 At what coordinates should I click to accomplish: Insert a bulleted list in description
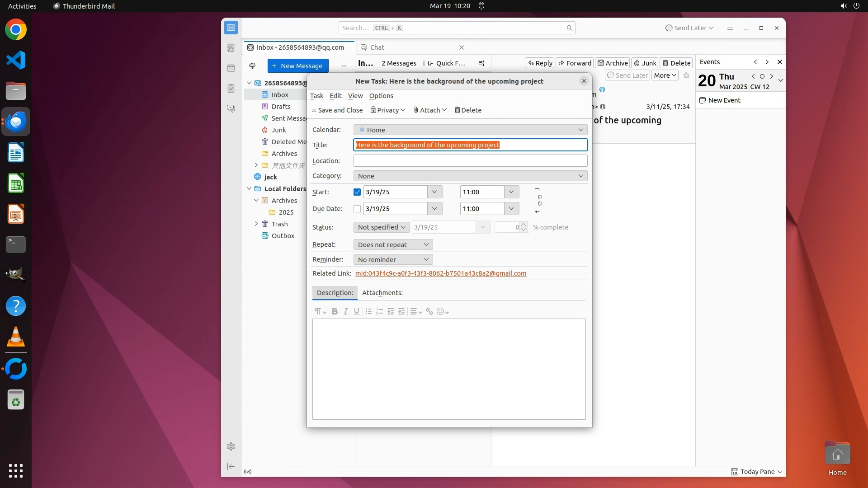tap(368, 311)
